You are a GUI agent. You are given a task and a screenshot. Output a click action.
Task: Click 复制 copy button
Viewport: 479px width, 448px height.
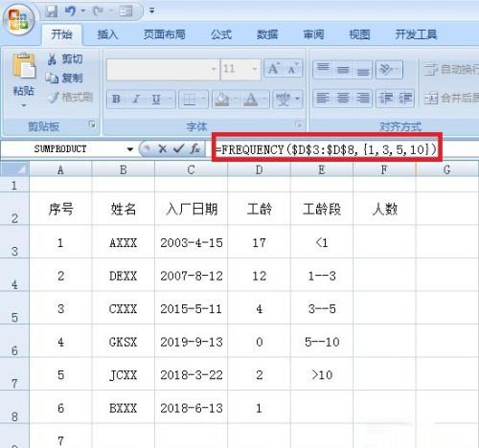pos(64,78)
